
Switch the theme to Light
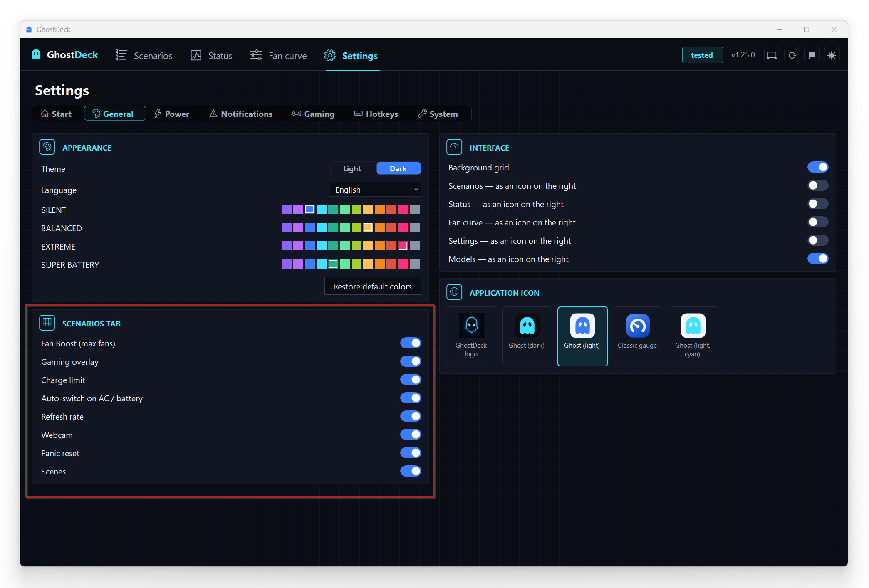(x=352, y=168)
